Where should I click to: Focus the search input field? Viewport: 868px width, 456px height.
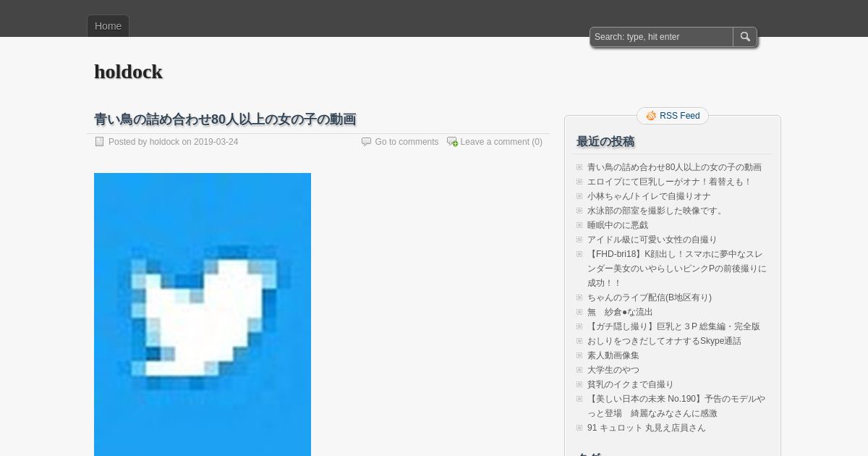tap(662, 37)
